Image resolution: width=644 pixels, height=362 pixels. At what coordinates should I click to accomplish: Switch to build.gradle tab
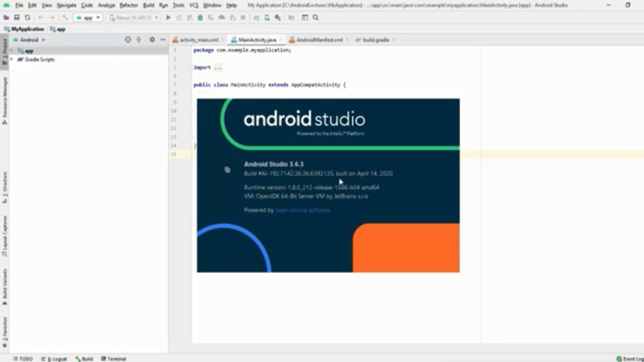pyautogui.click(x=376, y=40)
